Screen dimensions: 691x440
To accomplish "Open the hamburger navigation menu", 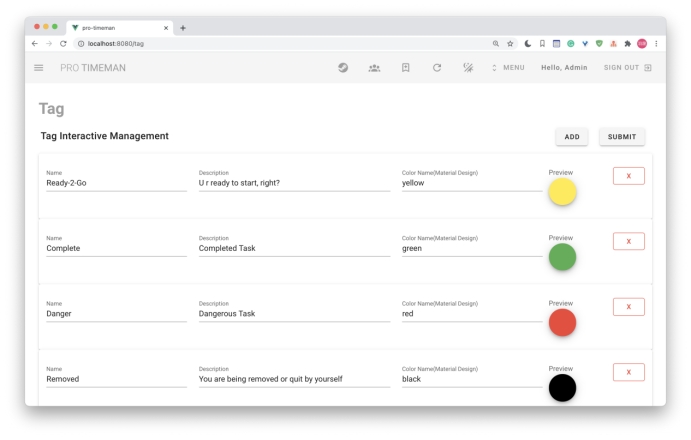I will [39, 67].
